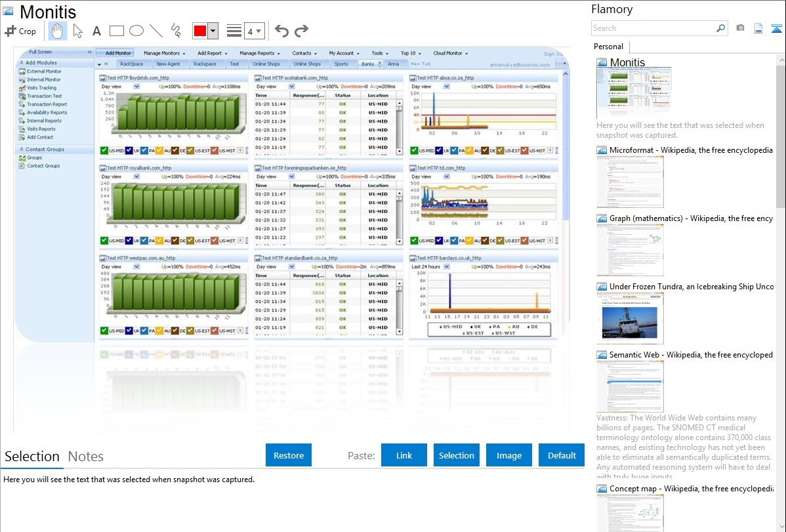Paste as Image button
786x532 pixels.
(x=508, y=455)
